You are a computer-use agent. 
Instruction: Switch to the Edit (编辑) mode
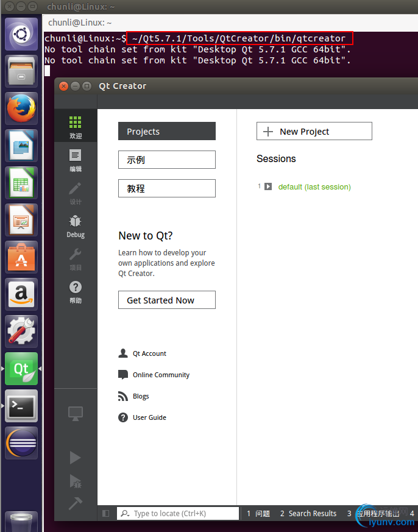(76, 160)
